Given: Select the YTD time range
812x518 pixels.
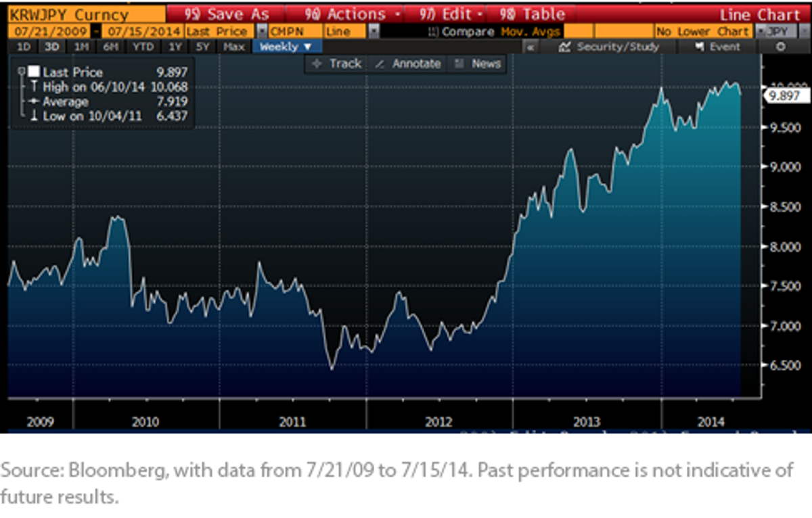Looking at the screenshot, I should [x=143, y=47].
